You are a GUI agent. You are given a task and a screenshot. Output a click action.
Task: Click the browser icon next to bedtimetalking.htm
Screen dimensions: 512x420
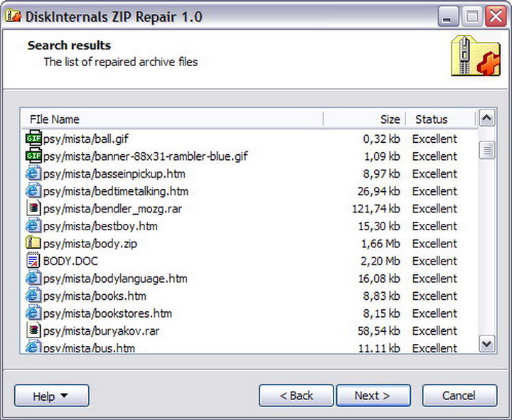33,191
